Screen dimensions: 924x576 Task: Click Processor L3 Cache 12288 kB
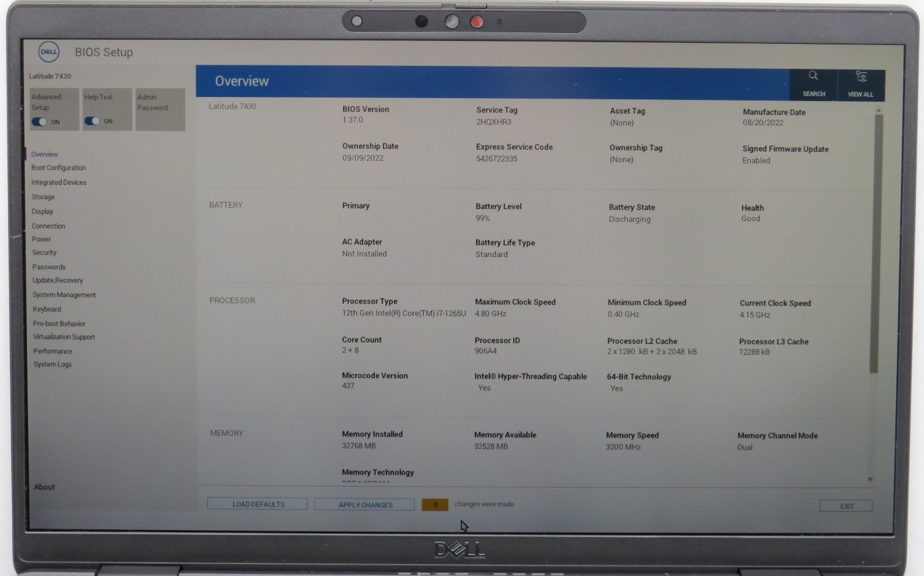[754, 352]
